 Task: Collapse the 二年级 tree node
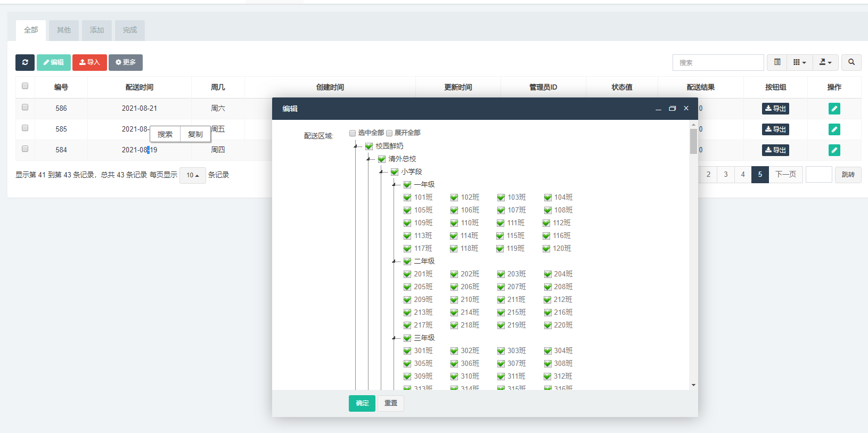coord(394,262)
